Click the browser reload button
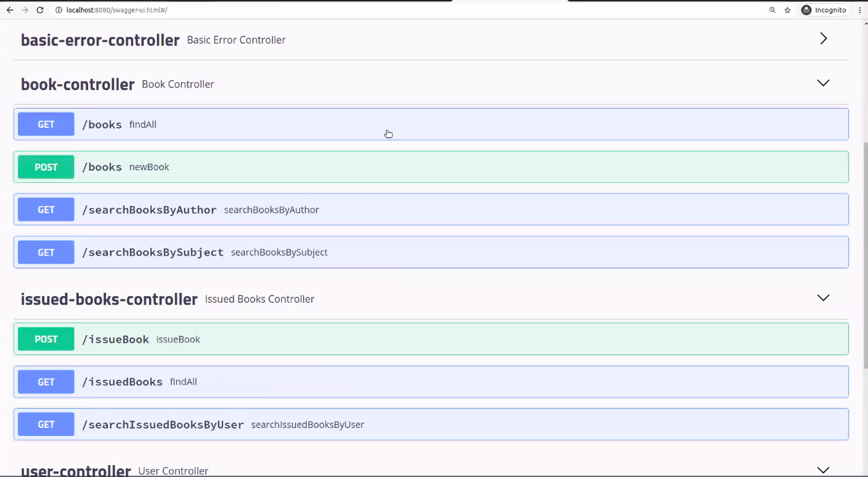Viewport: 868px width, 477px height. coord(41,10)
